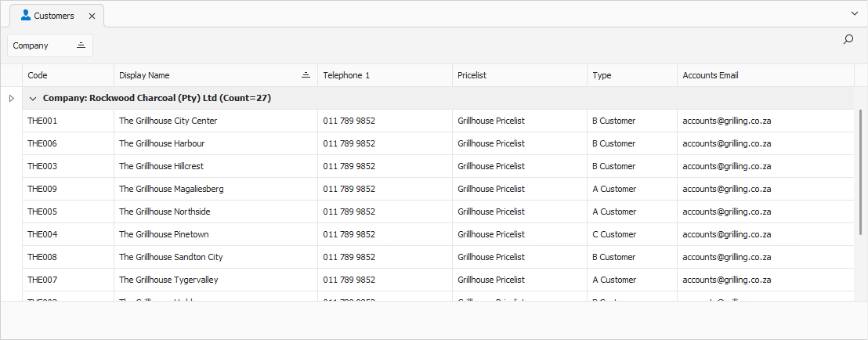Close the Customers tab

[x=92, y=16]
